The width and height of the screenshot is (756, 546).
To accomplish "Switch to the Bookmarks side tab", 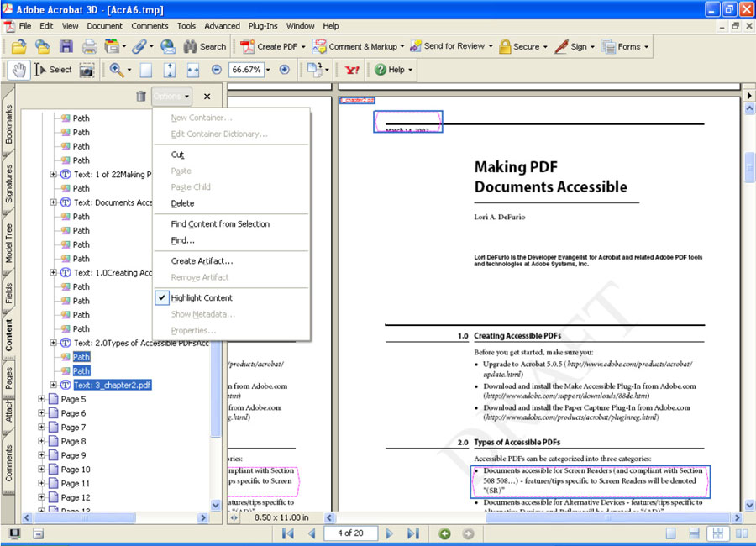I will coord(8,124).
